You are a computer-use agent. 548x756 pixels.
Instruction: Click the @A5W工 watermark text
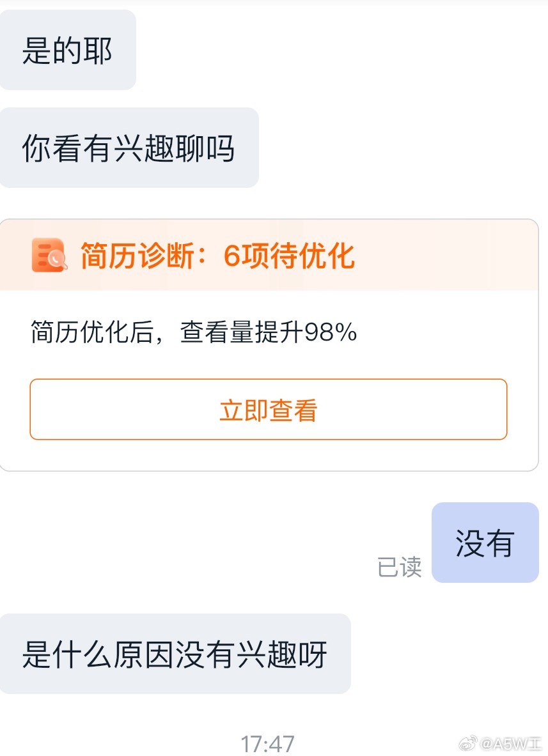coord(511,744)
